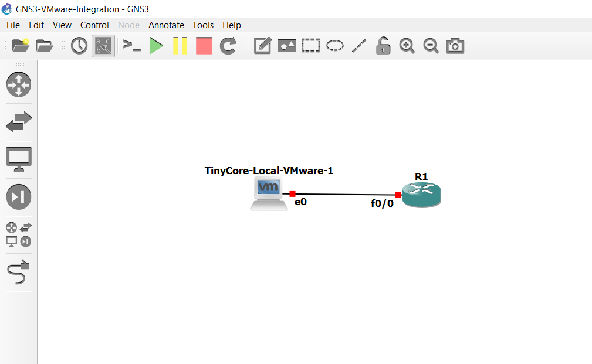Image resolution: width=592 pixels, height=364 pixels.
Task: Select the add a link cable tool
Action: (x=18, y=271)
